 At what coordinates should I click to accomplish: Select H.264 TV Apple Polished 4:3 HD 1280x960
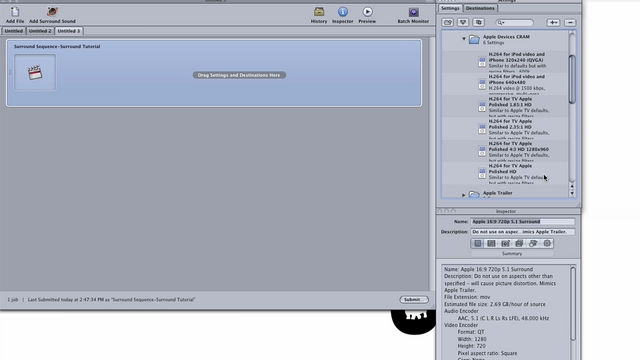point(505,152)
